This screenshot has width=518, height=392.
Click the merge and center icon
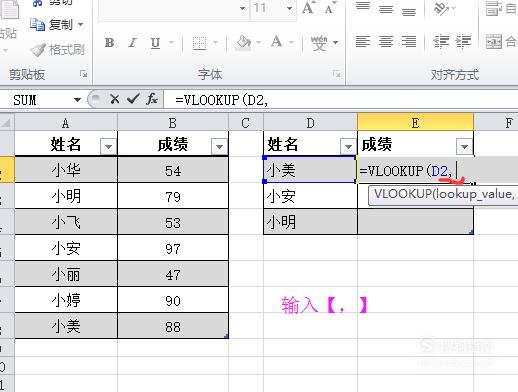pyautogui.click(x=493, y=41)
